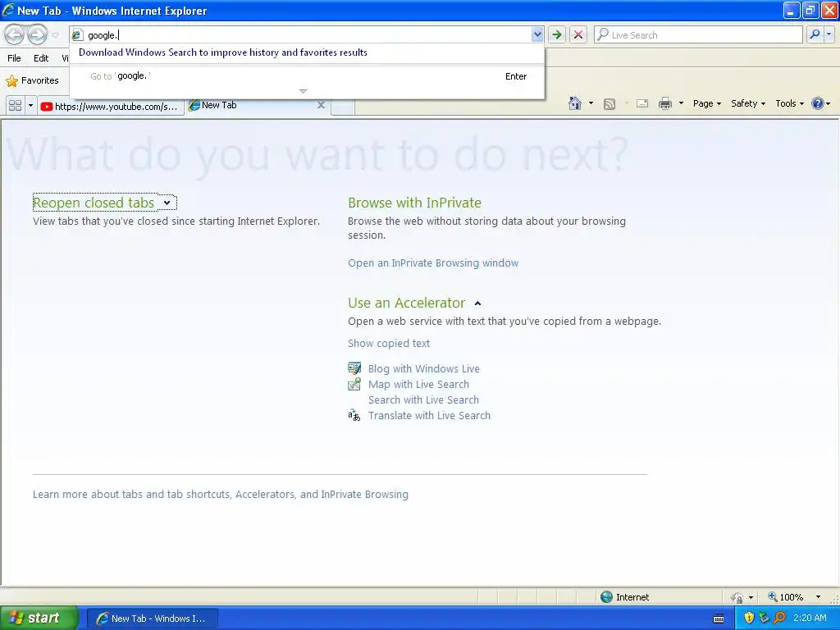Click the Windows start button
Viewport: 840px width, 630px height.
coord(39,618)
